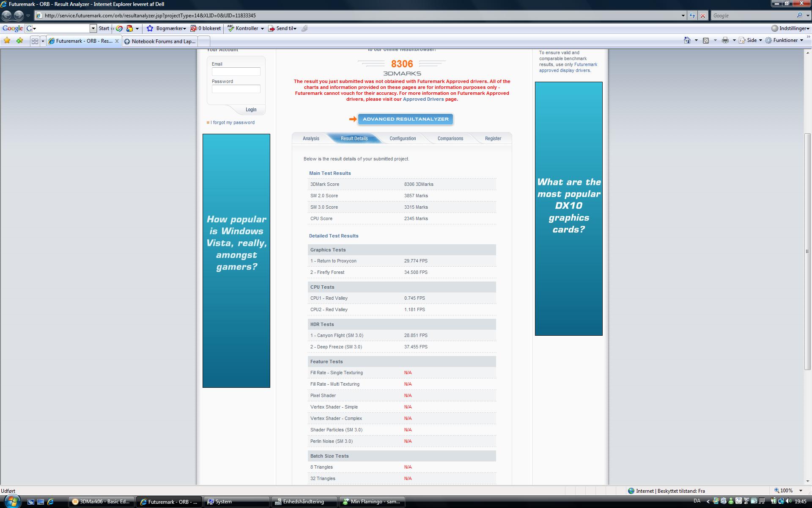This screenshot has width=812, height=508.
Task: Click the Google toolbar colored blocks icon
Action: 130,28
